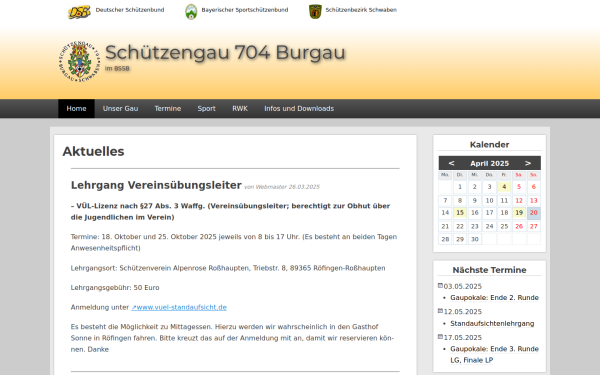This screenshot has width=600, height=375.
Task: Select April 4 in the calendar
Action: point(504,187)
